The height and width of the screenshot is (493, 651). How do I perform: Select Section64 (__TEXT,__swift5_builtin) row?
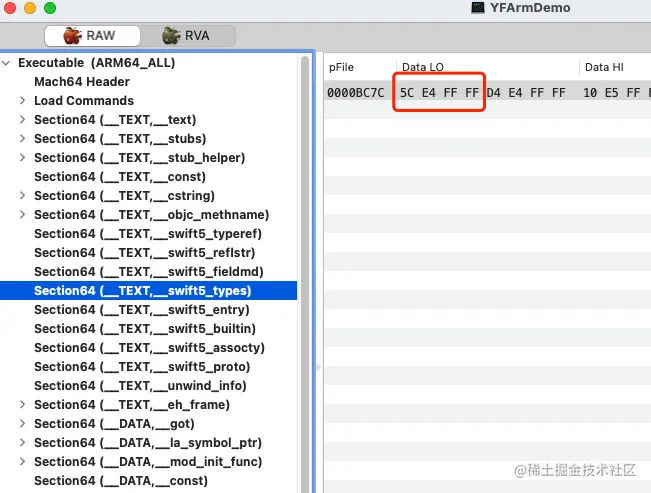(149, 329)
